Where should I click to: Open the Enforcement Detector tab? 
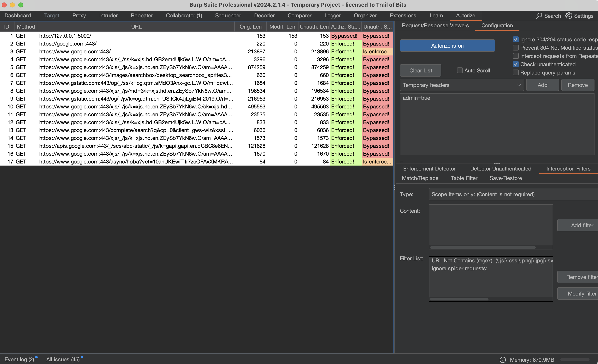(x=429, y=169)
